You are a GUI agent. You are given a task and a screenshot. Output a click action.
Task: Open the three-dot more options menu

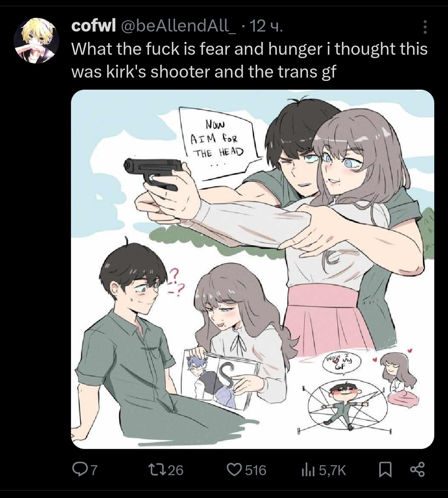tap(425, 27)
